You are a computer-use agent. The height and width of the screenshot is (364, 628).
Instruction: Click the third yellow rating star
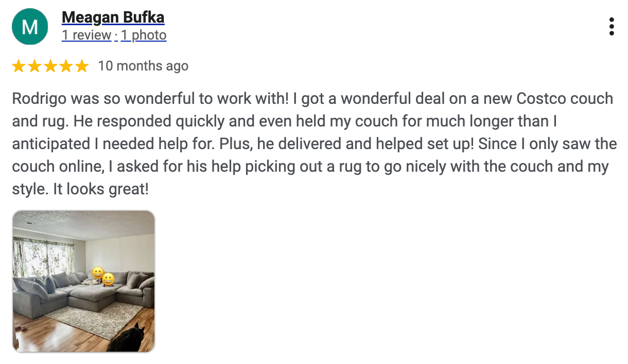[x=50, y=66]
